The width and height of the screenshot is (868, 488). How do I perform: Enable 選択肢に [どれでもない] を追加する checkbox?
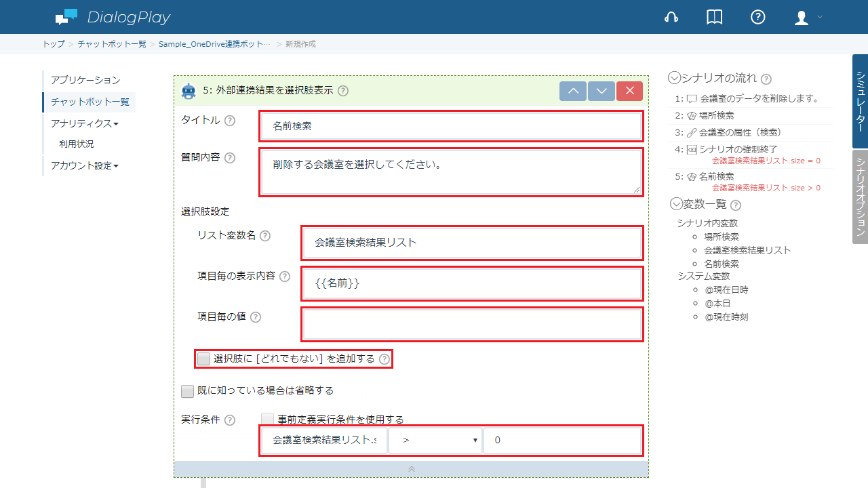(x=204, y=359)
